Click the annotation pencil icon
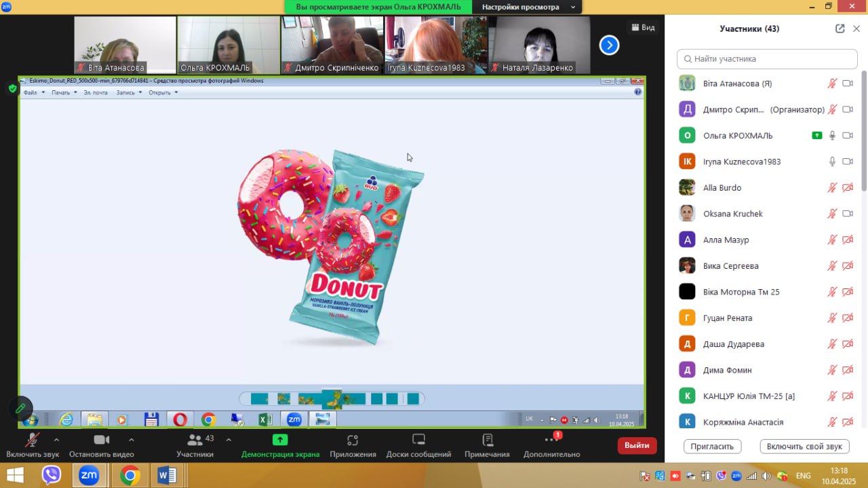 (x=21, y=408)
